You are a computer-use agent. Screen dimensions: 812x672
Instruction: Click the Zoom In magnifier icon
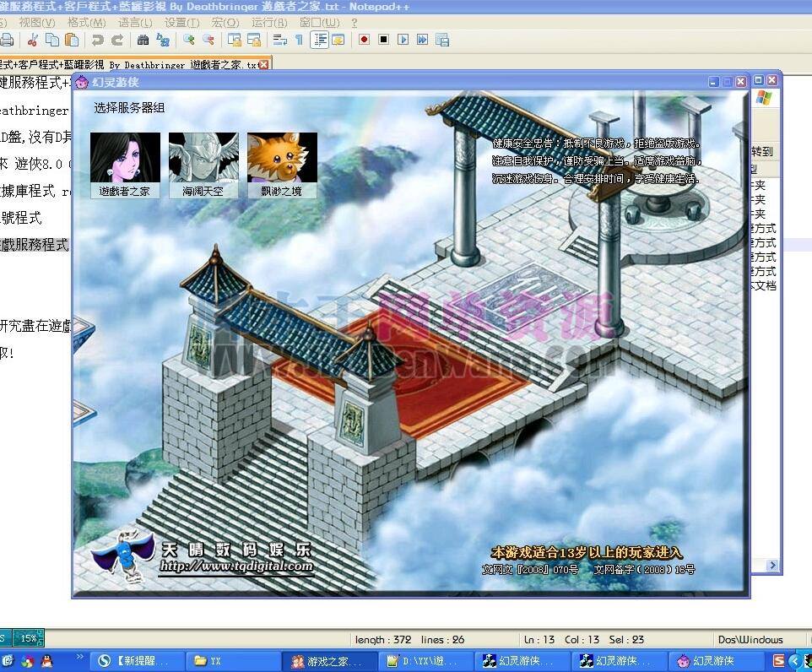[x=189, y=40]
